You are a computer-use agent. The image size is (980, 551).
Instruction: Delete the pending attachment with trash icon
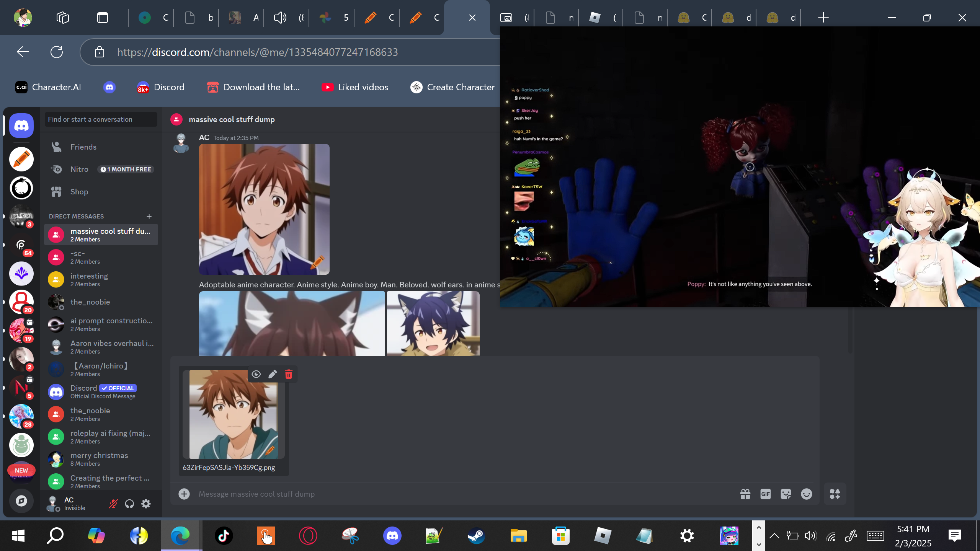pyautogui.click(x=289, y=374)
